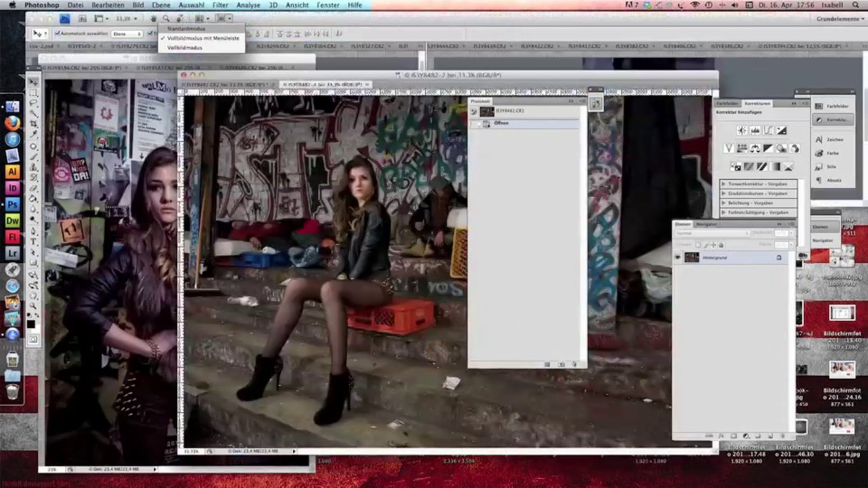The width and height of the screenshot is (868, 488).
Task: Add a Brightness/Contrast adjustment
Action: tap(742, 130)
